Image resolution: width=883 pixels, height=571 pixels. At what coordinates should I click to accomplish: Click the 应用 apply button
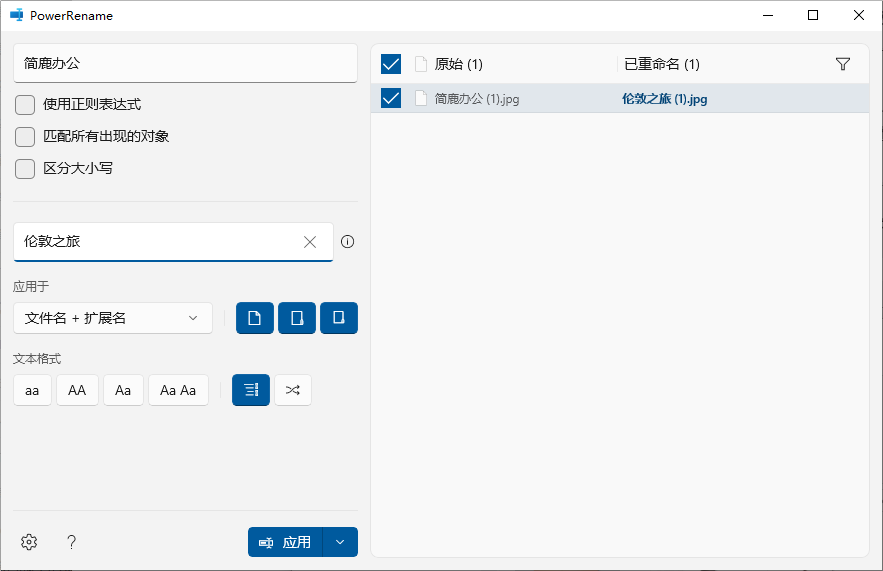[x=286, y=542]
